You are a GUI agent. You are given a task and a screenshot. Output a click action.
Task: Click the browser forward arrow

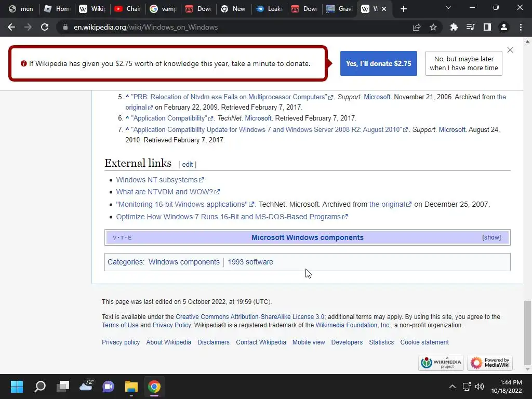coord(28,27)
